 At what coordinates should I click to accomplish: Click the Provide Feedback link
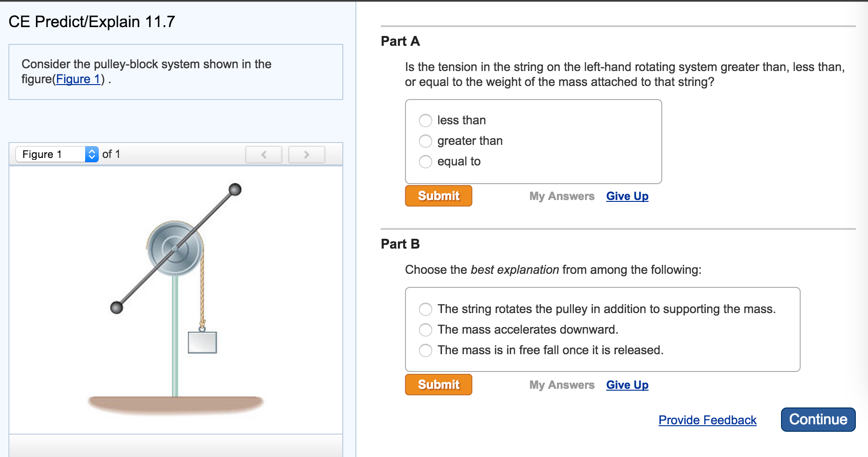pyautogui.click(x=707, y=420)
